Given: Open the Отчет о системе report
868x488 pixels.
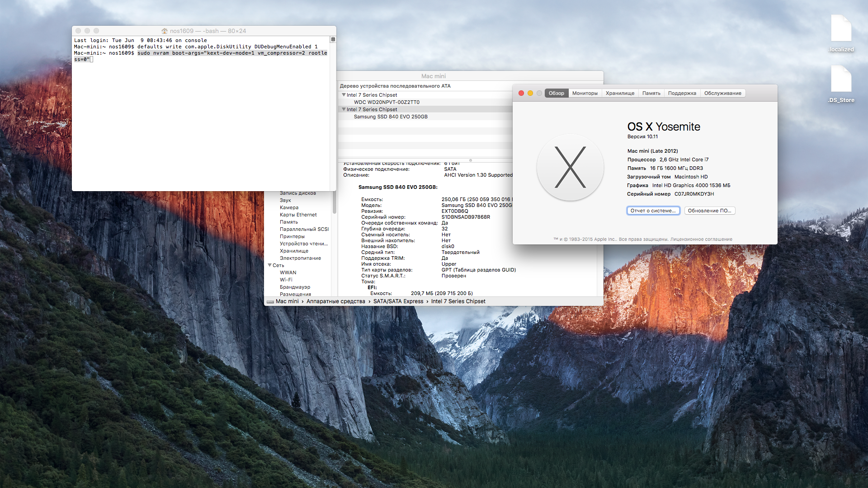Looking at the screenshot, I should 653,211.
